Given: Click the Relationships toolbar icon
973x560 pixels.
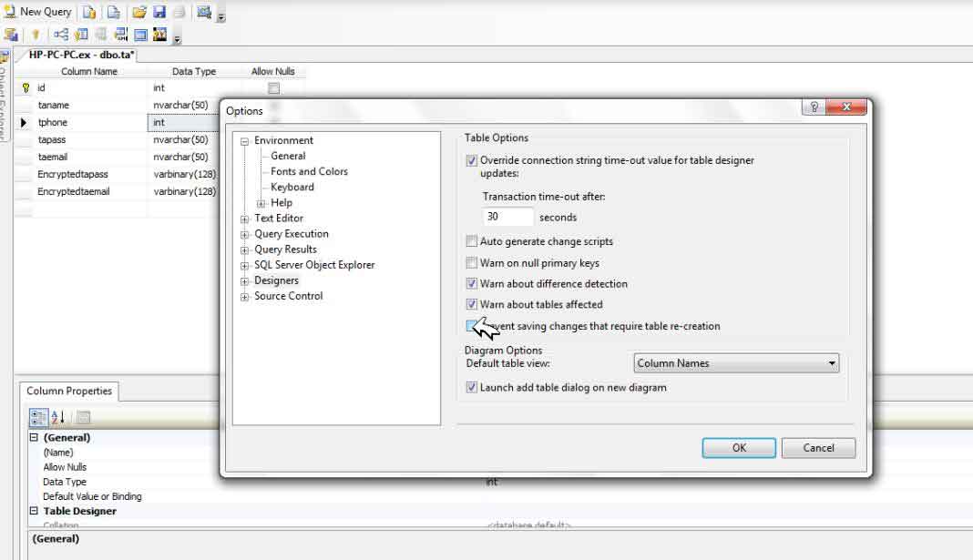Looking at the screenshot, I should coord(61,36).
